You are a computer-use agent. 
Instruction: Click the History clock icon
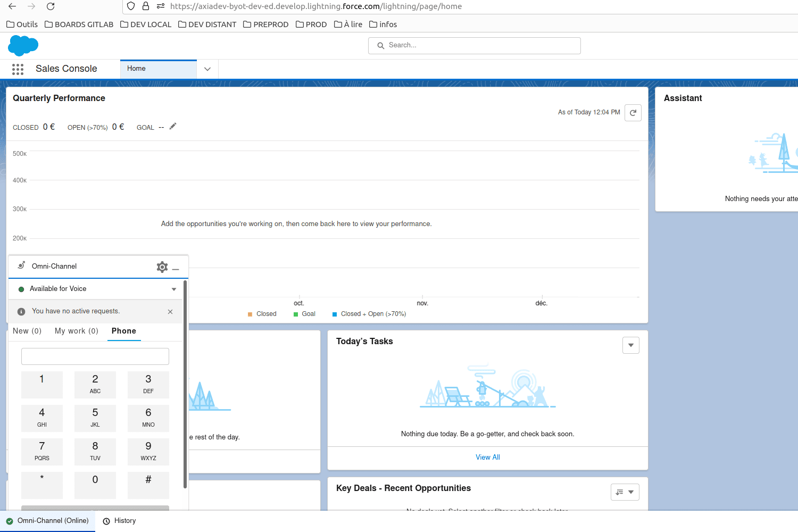106,521
